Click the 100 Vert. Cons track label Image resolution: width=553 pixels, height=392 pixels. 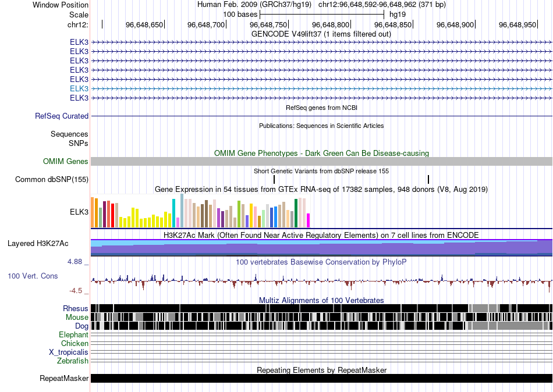(33, 276)
